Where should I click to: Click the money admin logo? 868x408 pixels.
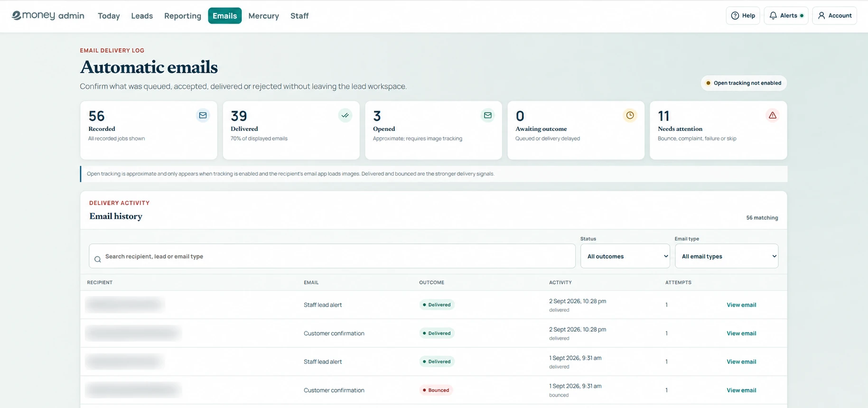pos(48,16)
